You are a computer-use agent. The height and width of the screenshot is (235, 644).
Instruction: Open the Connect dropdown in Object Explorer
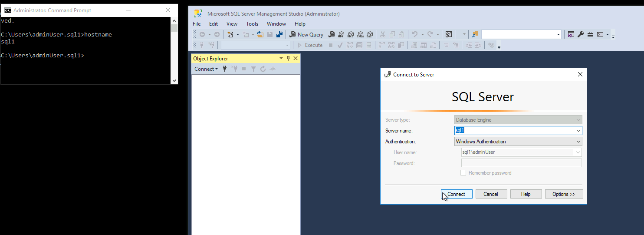pyautogui.click(x=206, y=69)
